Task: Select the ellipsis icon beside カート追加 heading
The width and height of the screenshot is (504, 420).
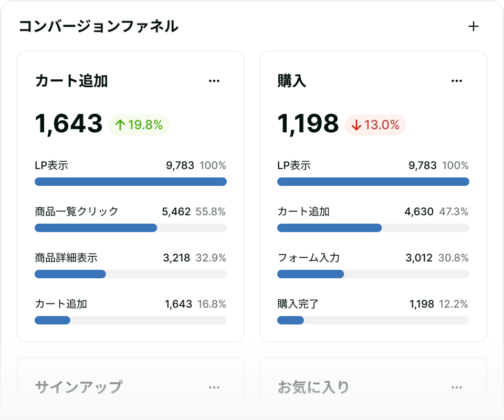Action: 214,80
